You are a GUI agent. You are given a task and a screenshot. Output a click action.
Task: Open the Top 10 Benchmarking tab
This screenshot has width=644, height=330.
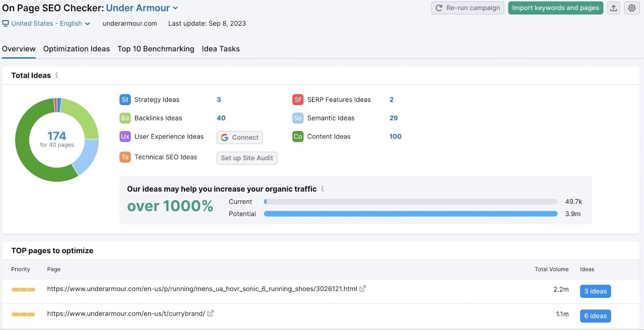click(x=156, y=49)
